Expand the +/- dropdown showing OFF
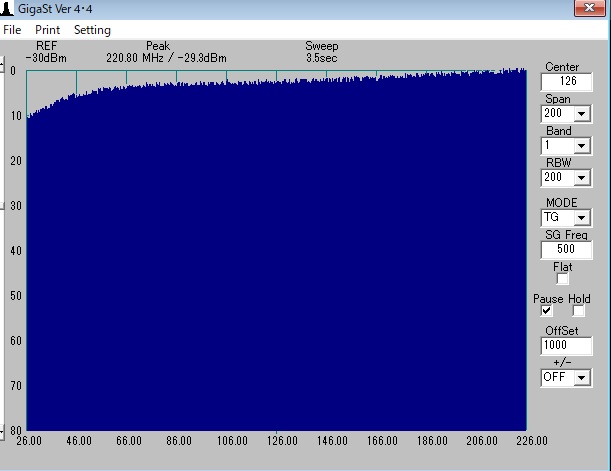This screenshot has width=611, height=471. [581, 378]
